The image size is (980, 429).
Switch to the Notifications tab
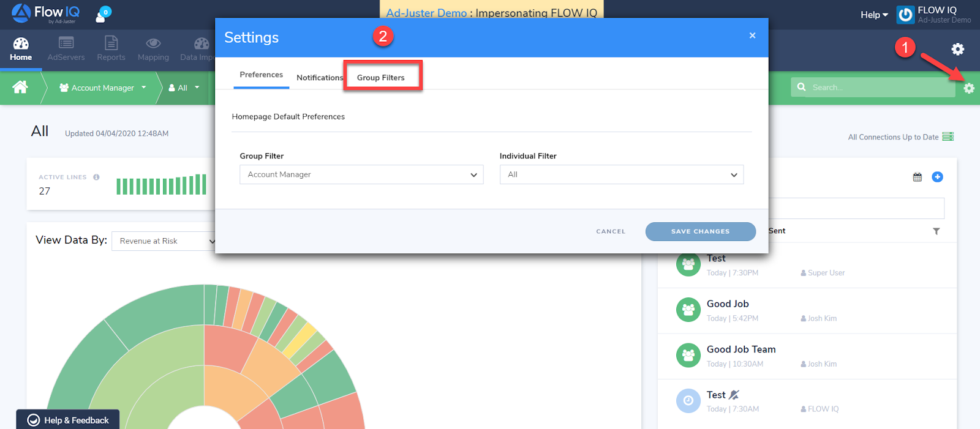pyautogui.click(x=320, y=78)
